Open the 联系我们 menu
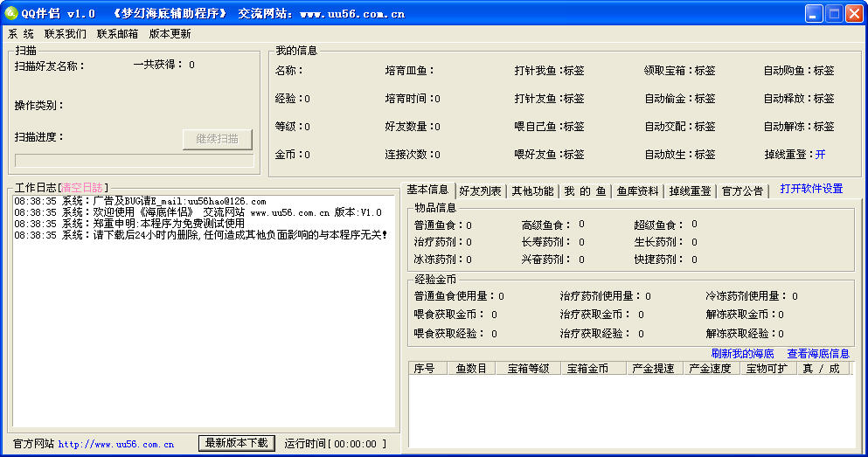Viewport: 868px width, 457px height. pyautogui.click(x=66, y=34)
